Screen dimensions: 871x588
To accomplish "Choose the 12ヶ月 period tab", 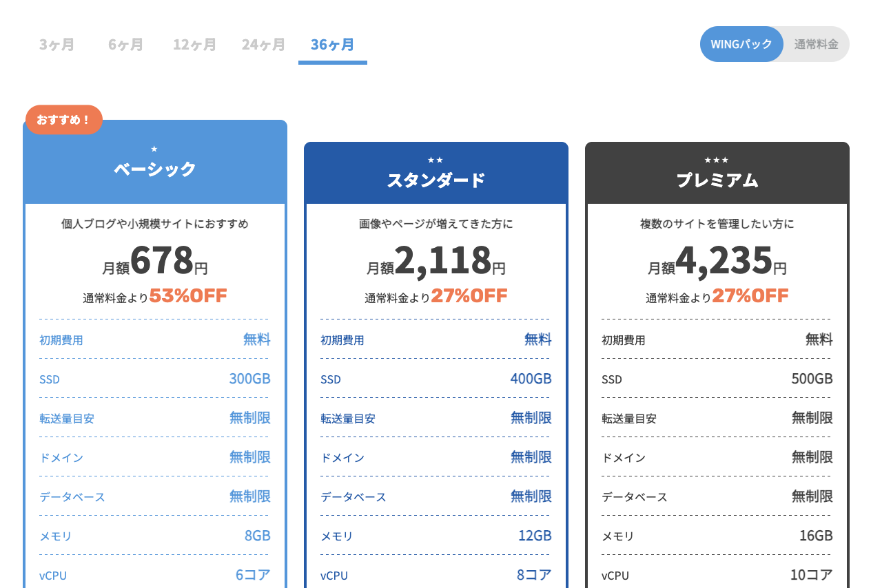I will [194, 45].
